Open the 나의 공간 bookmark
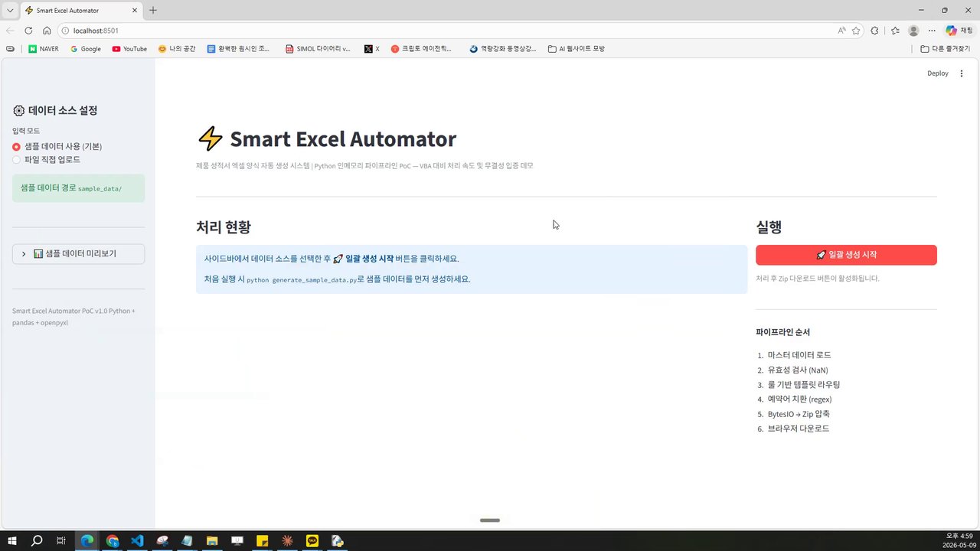This screenshot has height=551, width=980. tap(177, 49)
